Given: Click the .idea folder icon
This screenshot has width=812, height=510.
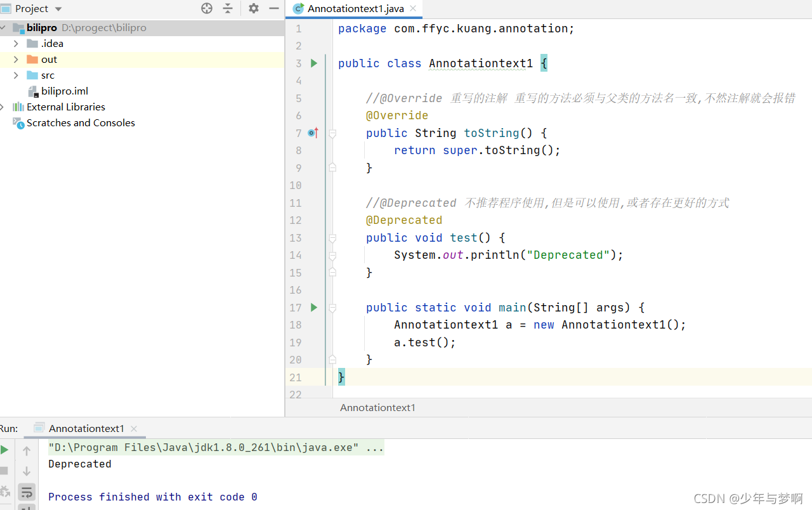Looking at the screenshot, I should tap(32, 44).
